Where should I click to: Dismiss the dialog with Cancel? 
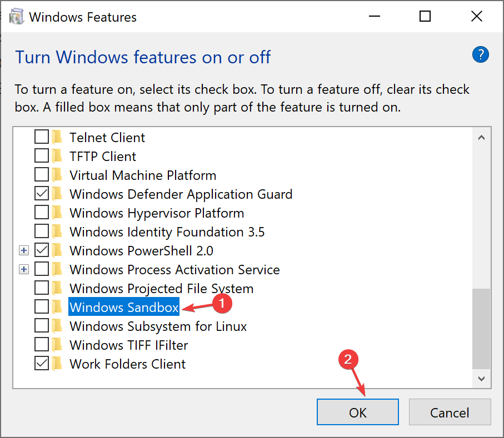coord(450,412)
